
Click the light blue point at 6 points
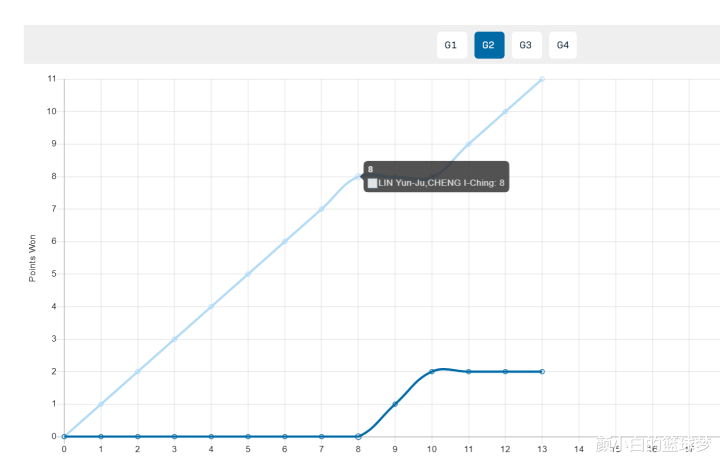(x=285, y=242)
